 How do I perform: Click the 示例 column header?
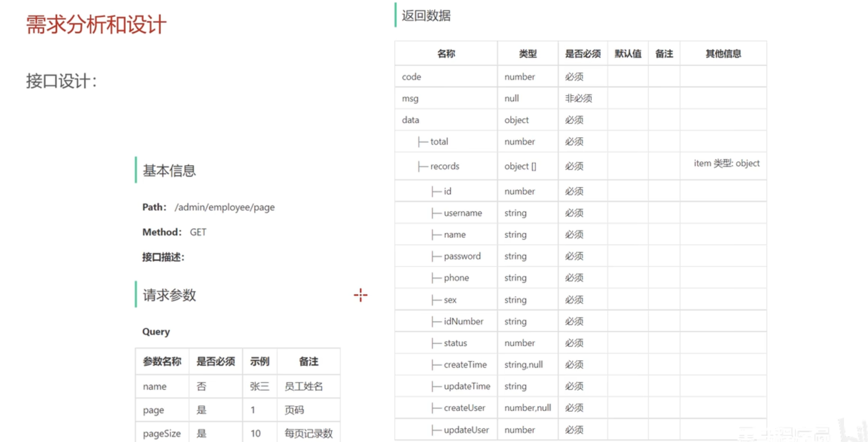[x=260, y=361]
